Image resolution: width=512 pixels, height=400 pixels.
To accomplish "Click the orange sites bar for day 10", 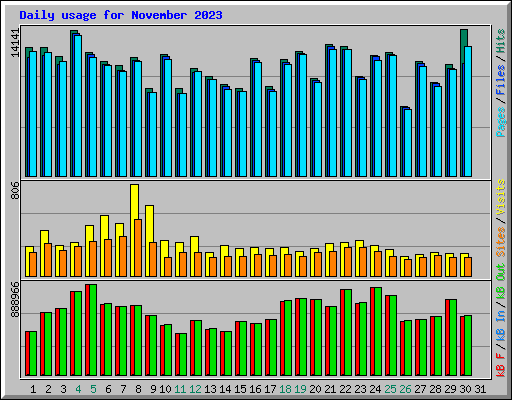I will (x=168, y=267).
